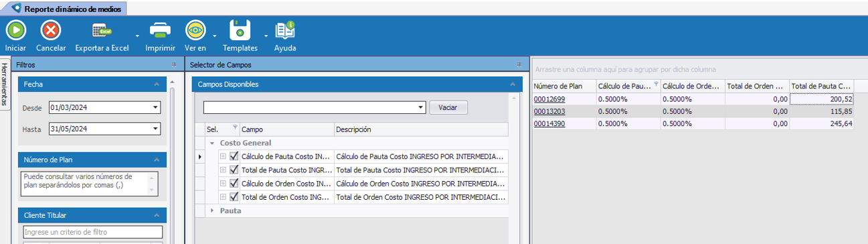Collapse the Fecha filter section
This screenshot has width=868, height=244.
click(157, 84)
